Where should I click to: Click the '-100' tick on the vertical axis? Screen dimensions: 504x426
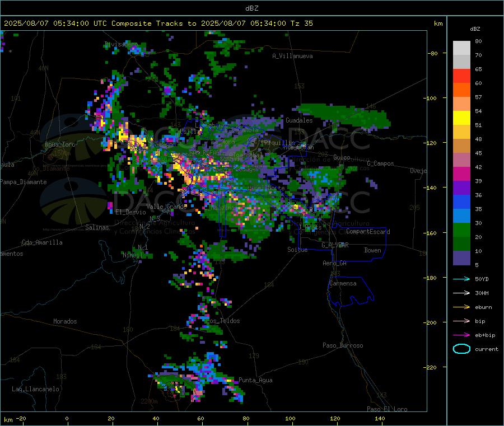point(430,98)
